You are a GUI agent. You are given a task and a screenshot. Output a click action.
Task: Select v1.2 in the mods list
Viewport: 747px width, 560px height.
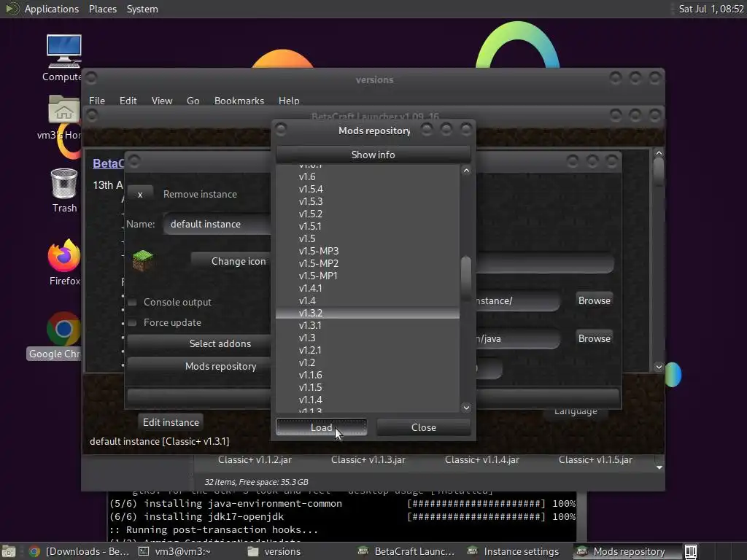(368, 362)
